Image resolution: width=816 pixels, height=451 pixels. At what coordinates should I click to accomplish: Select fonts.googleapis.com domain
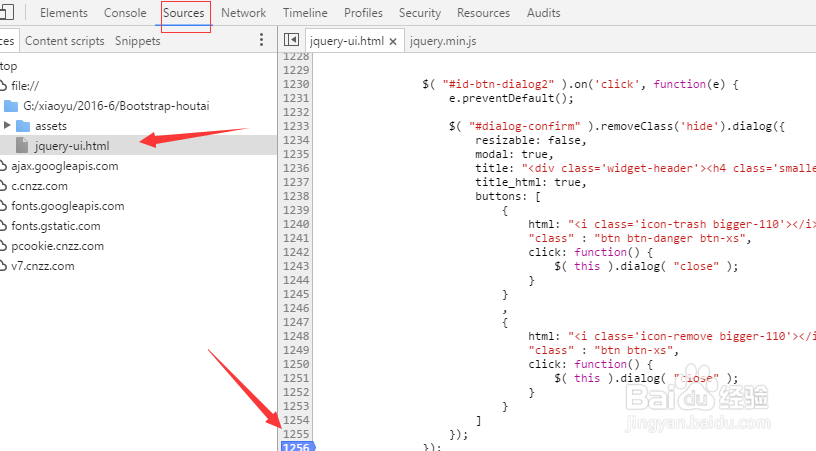(x=68, y=206)
